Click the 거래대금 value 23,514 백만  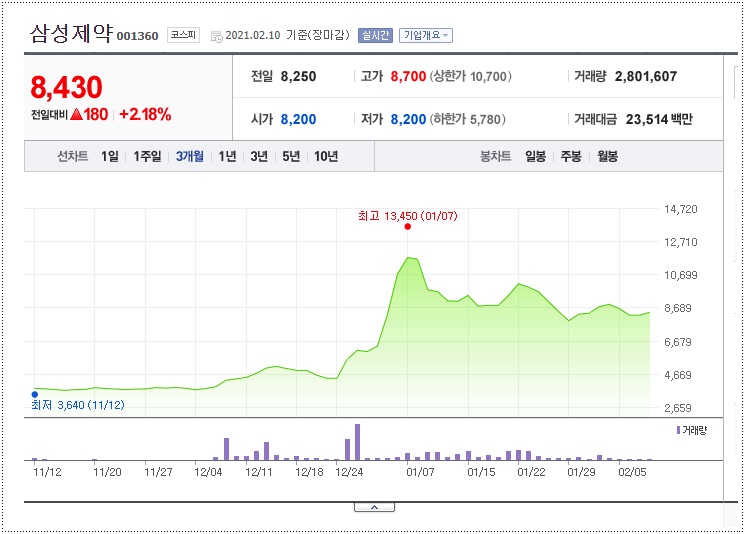point(659,119)
